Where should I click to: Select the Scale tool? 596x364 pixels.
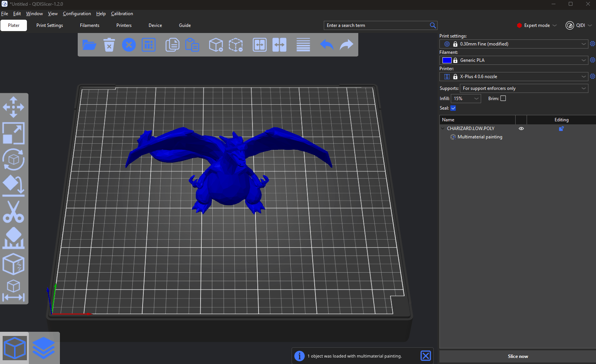[x=14, y=133]
